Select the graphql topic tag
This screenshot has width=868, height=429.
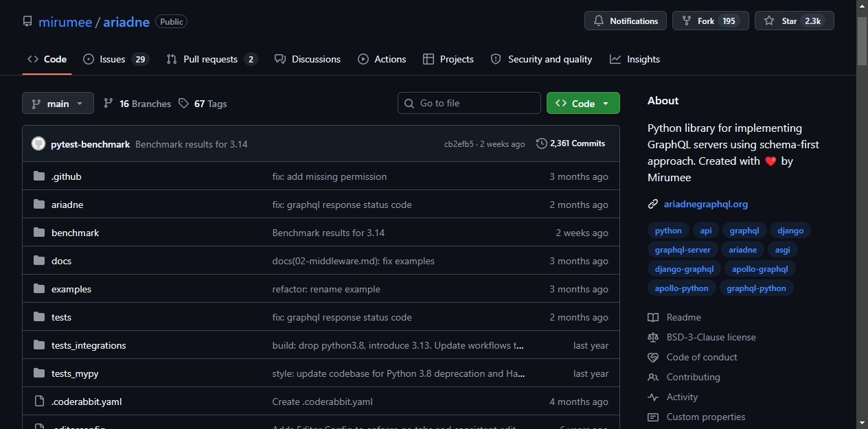pyautogui.click(x=744, y=231)
